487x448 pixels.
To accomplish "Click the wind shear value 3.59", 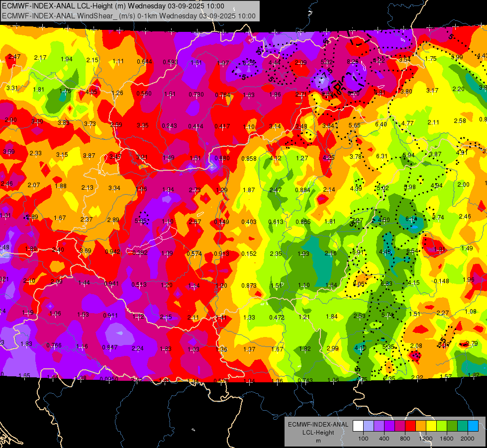I will click(8, 152).
